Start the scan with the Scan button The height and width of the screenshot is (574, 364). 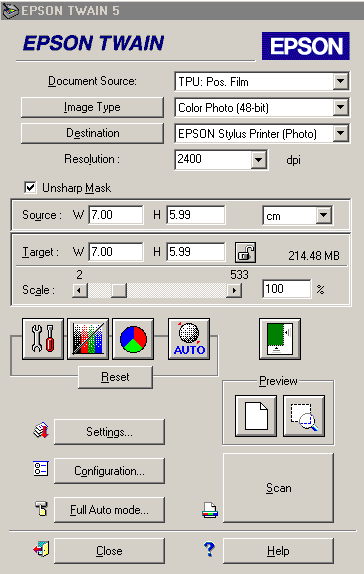[279, 488]
